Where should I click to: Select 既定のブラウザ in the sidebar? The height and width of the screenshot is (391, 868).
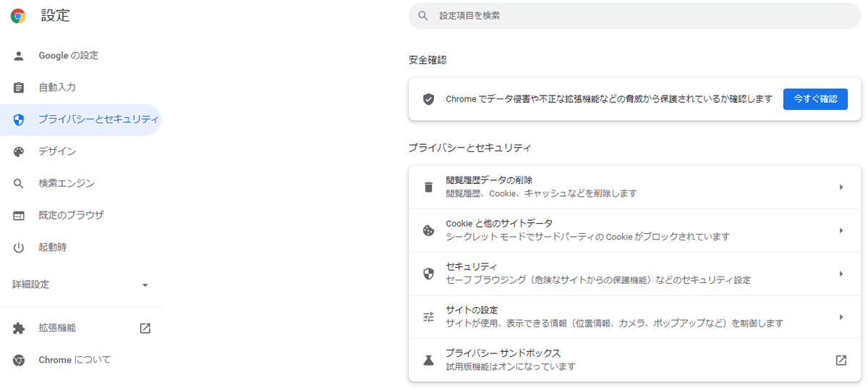pos(80,215)
